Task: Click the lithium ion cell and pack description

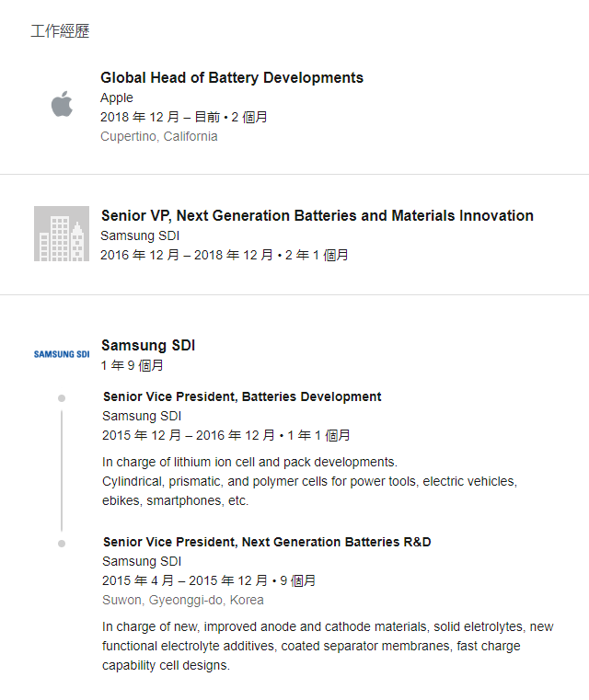Action: click(309, 481)
